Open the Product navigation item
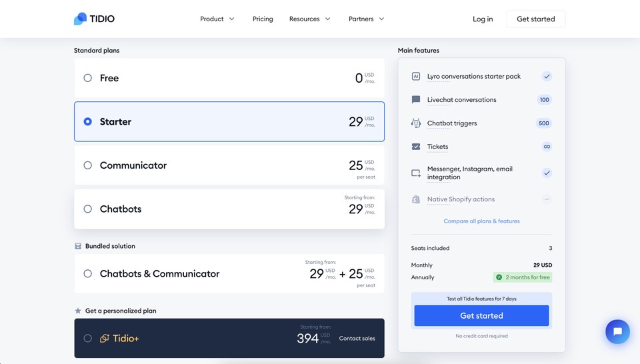 pyautogui.click(x=212, y=19)
